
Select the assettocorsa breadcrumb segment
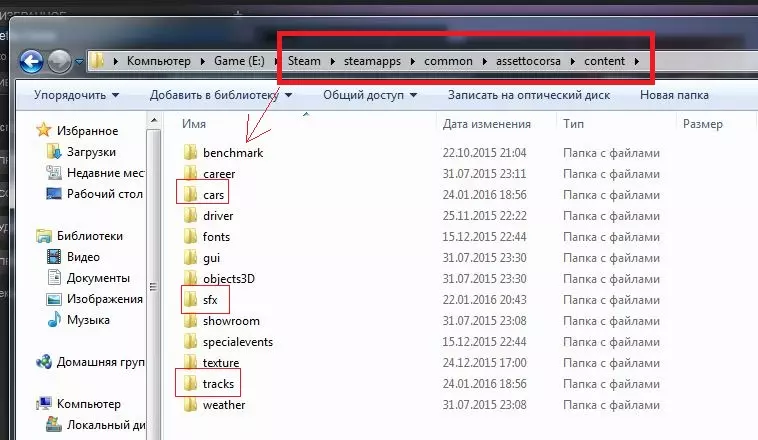point(528,61)
